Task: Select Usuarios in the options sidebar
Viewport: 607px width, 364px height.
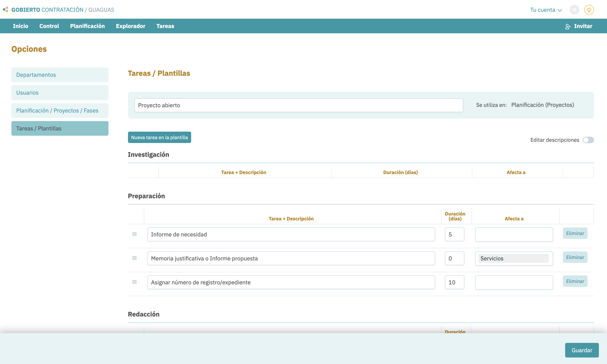Action: [60, 93]
